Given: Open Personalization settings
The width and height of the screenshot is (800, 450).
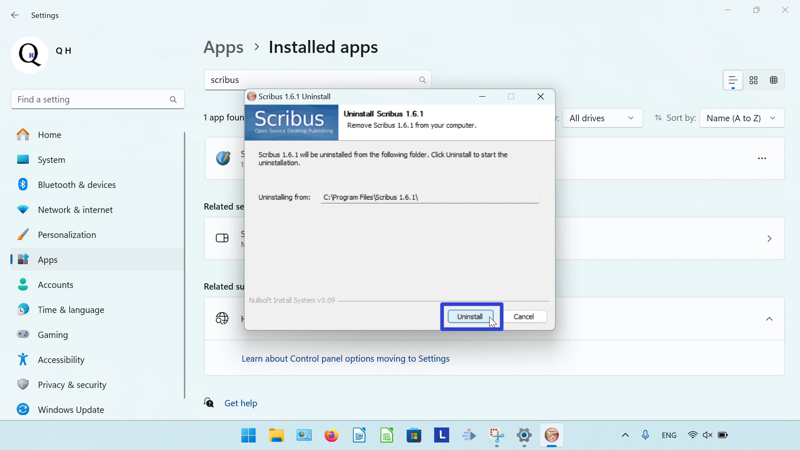Looking at the screenshot, I should pyautogui.click(x=97, y=235).
